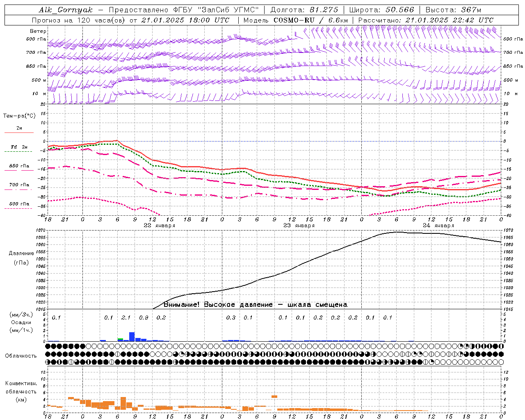The height and width of the screenshot is (420, 525).
Task: Click the (гПа) unit under Давление
Action: [x=21, y=262]
